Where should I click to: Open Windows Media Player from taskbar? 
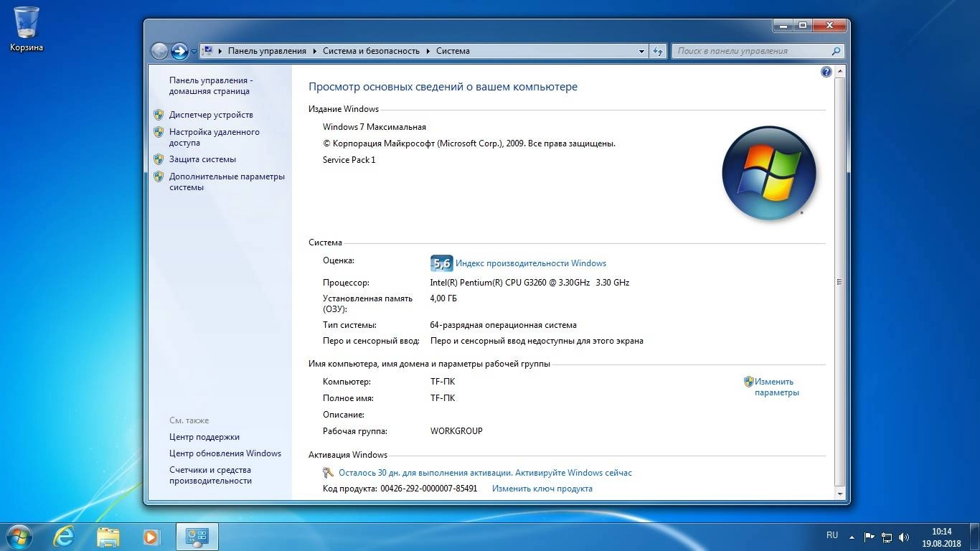click(151, 536)
